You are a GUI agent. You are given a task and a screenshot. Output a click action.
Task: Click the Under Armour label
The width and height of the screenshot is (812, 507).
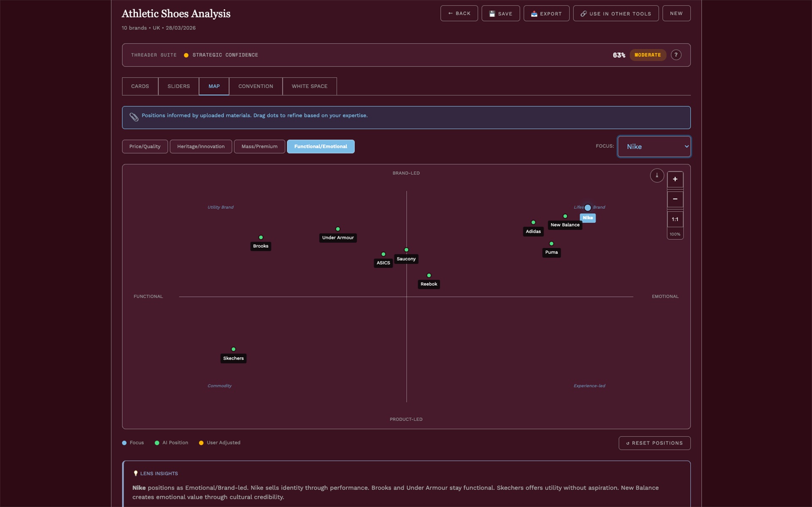click(338, 238)
